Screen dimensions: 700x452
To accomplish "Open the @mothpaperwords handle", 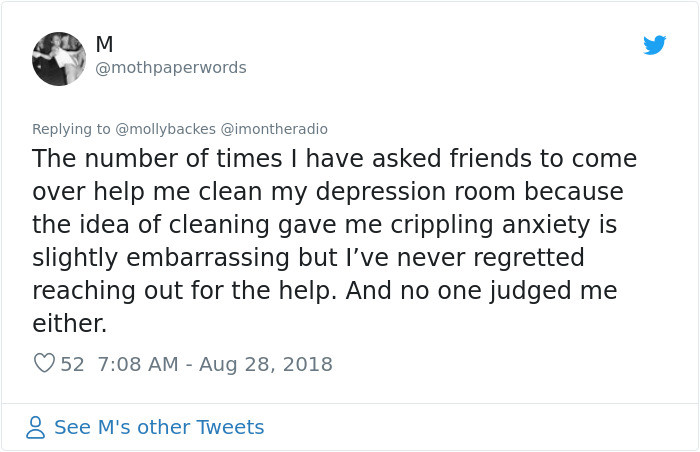I will (171, 67).
